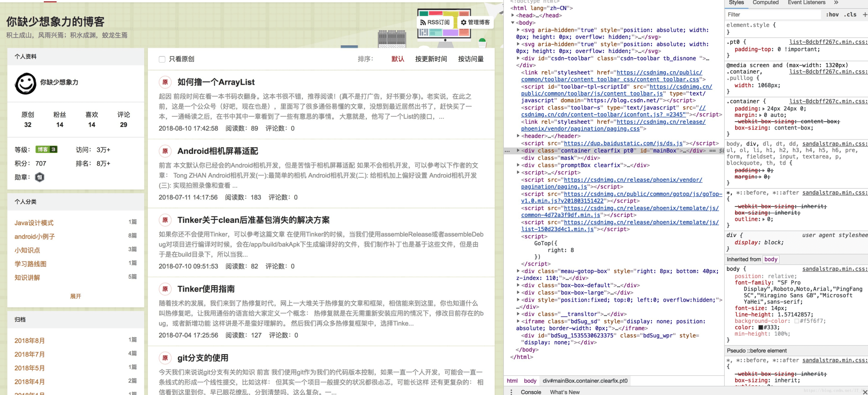Expand the csdn-toolbar div node
The width and height of the screenshot is (868, 395).
point(518,58)
